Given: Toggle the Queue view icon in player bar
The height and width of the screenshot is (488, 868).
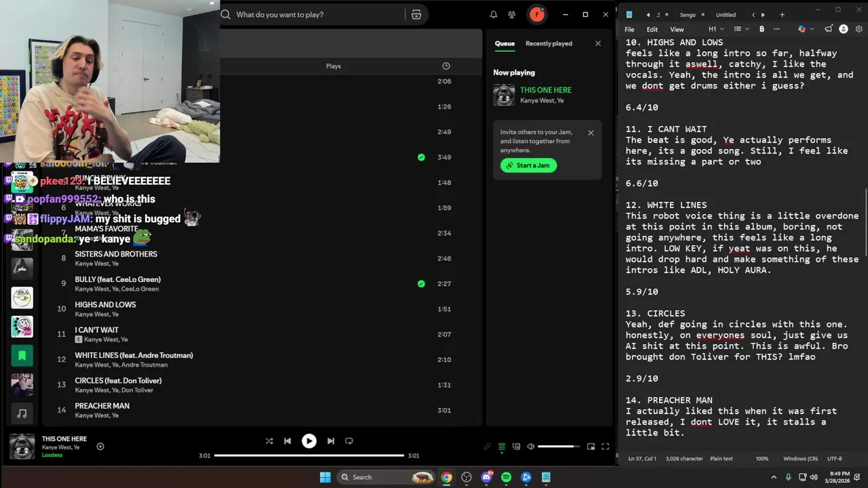Looking at the screenshot, I should (x=502, y=447).
